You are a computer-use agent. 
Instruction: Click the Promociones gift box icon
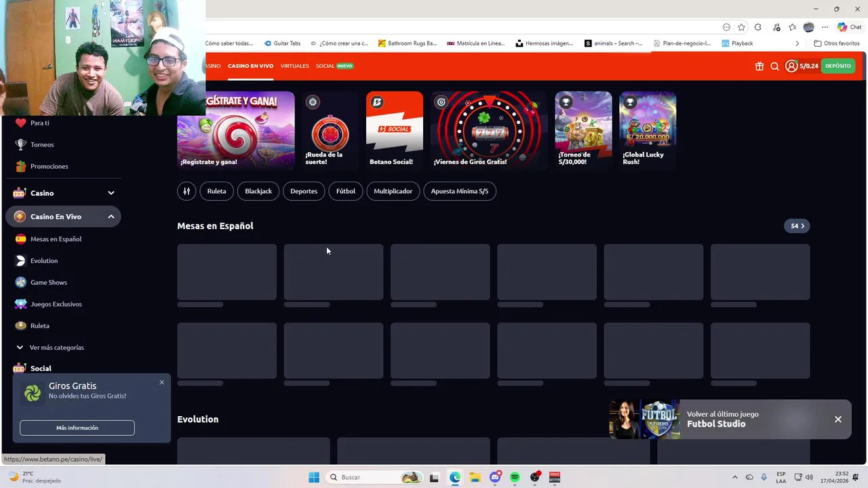point(20,166)
